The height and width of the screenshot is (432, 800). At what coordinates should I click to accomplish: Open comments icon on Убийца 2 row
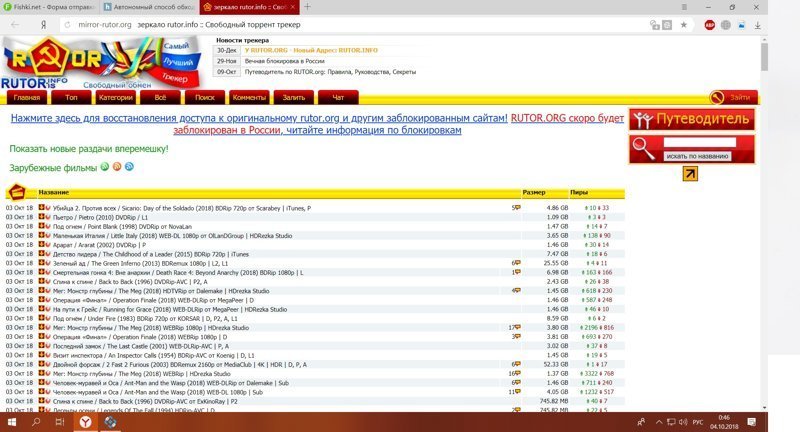coord(516,208)
